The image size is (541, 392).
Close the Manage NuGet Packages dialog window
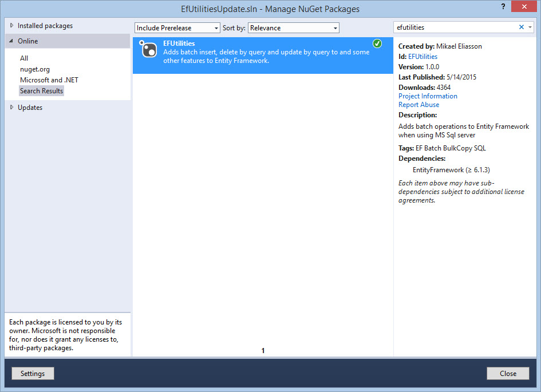click(x=524, y=6)
